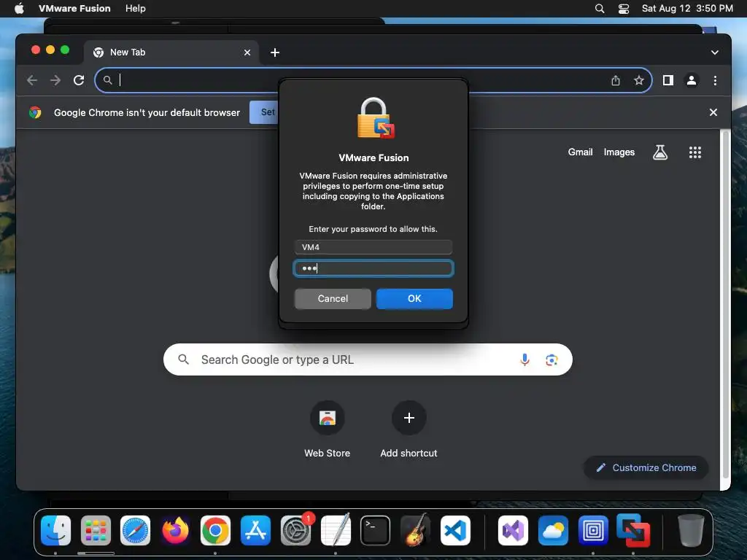Search by image with the Lens icon
Screen dimensions: 747x560
click(551, 360)
